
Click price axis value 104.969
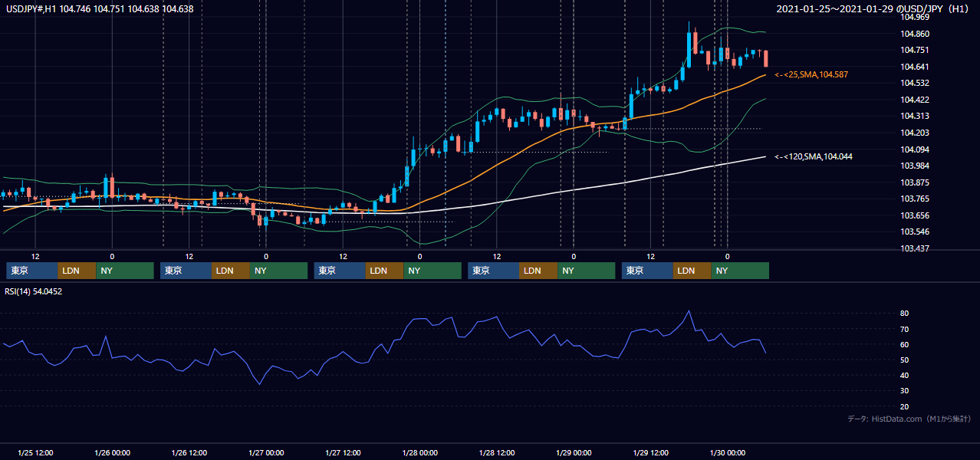[x=915, y=17]
